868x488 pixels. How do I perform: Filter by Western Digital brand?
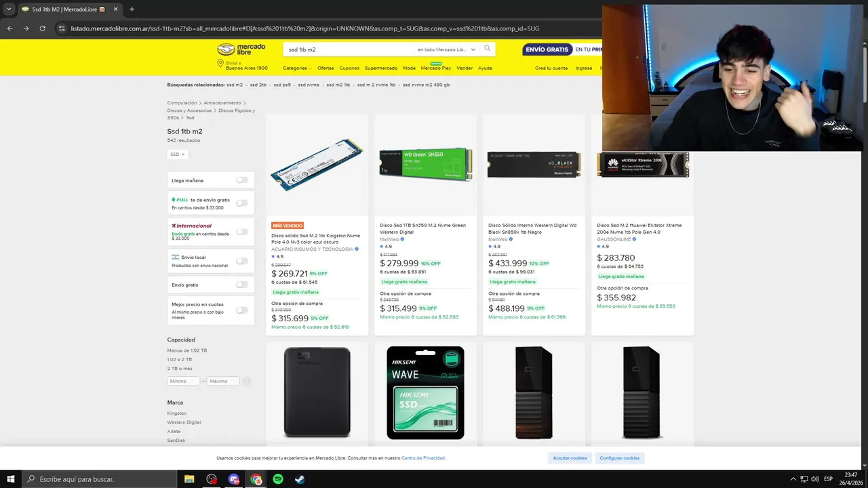184,422
